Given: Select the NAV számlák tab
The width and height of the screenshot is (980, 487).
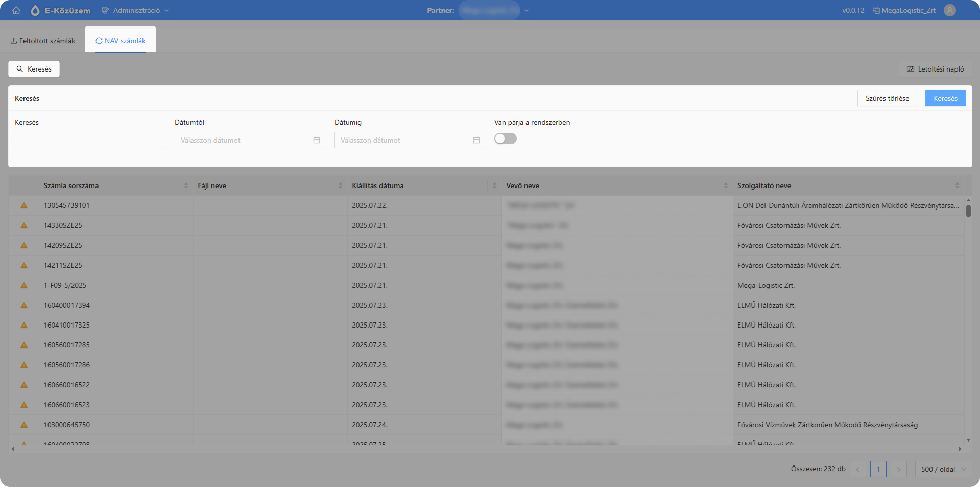Looking at the screenshot, I should tap(121, 41).
